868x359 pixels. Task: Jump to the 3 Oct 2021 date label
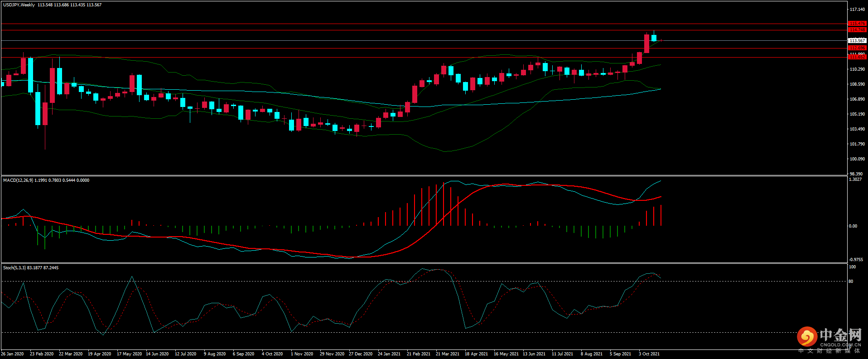click(649, 354)
